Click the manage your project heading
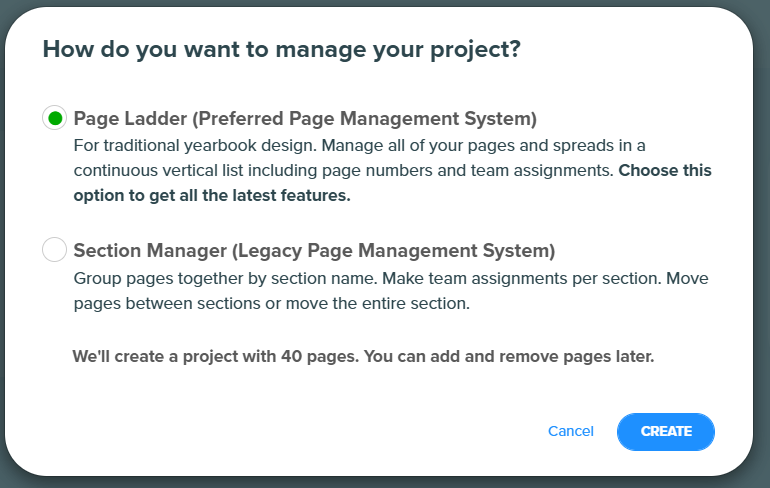This screenshot has height=488, width=770. click(x=281, y=49)
